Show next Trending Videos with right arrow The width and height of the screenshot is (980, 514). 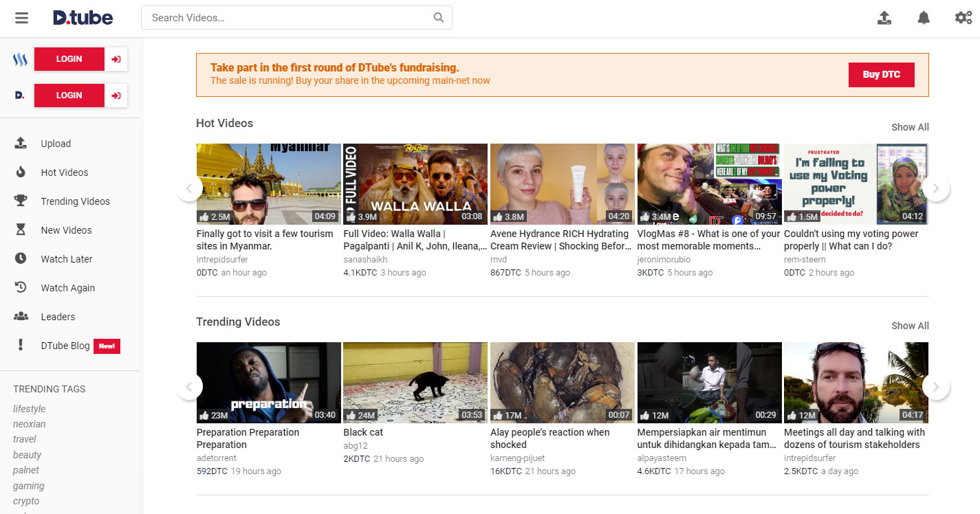(936, 386)
